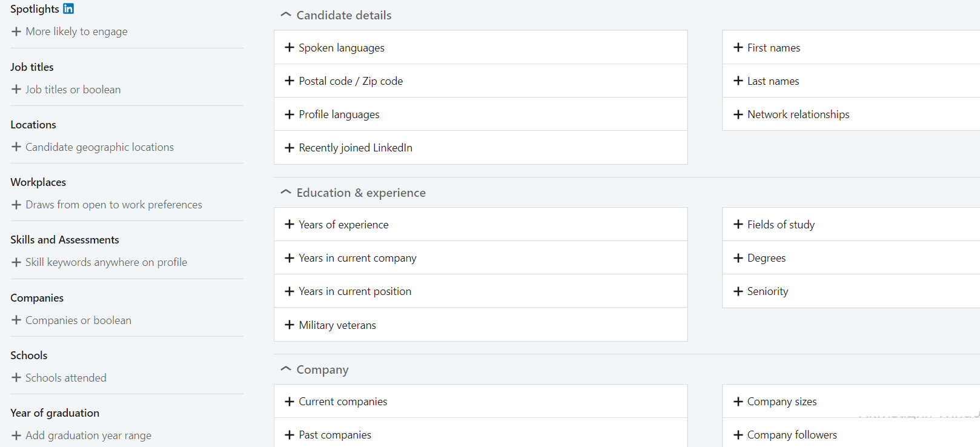The width and height of the screenshot is (980, 447).
Task: Click plus icon beside Postal code / Zip code
Action: (x=290, y=81)
